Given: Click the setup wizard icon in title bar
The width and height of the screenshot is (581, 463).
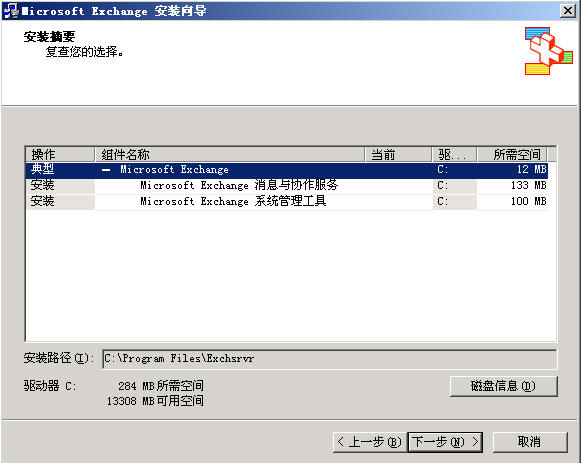Looking at the screenshot, I should tap(11, 11).
